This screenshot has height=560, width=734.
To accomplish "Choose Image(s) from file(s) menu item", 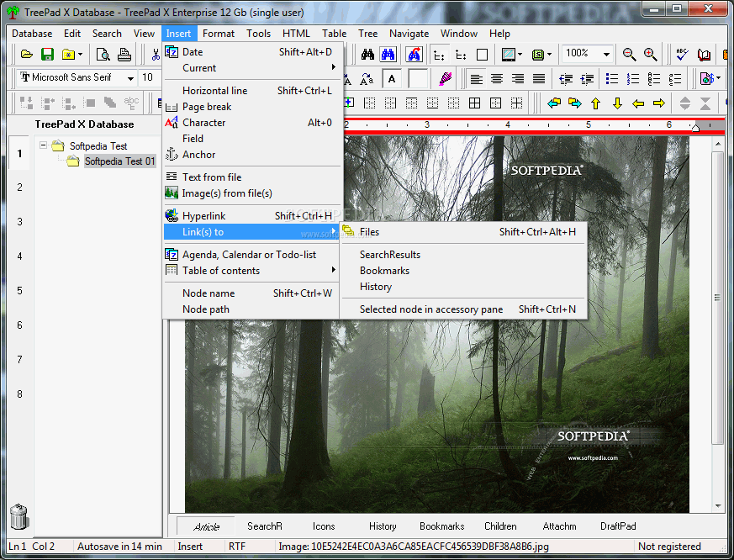I will (x=253, y=193).
